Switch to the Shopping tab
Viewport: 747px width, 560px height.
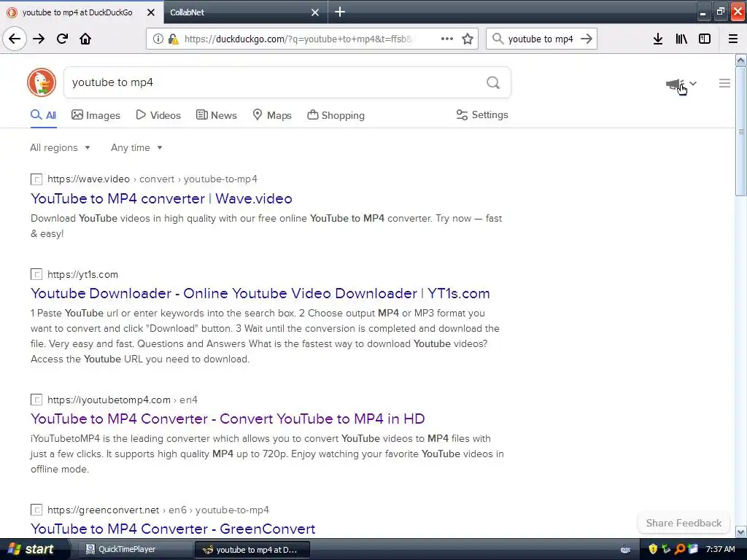pyautogui.click(x=336, y=115)
